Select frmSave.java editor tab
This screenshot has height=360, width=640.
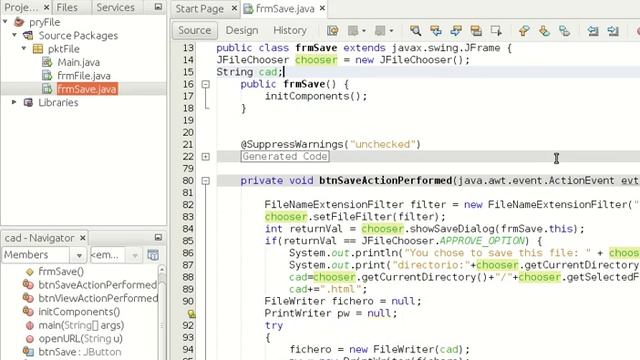pyautogui.click(x=285, y=9)
